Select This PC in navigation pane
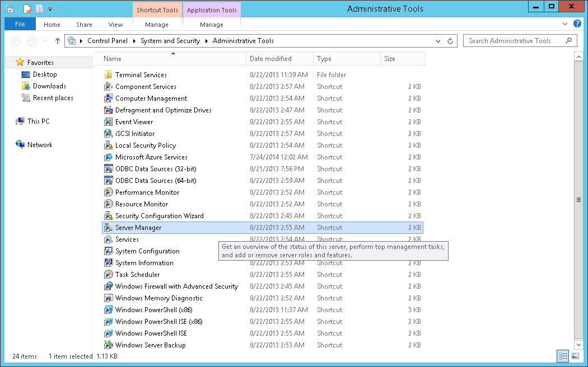The width and height of the screenshot is (588, 367). click(x=38, y=121)
